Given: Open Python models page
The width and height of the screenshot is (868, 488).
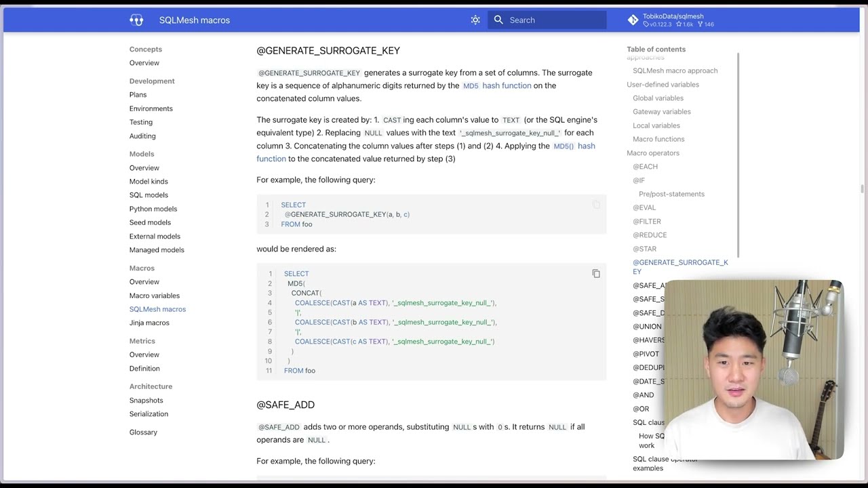Looking at the screenshot, I should (153, 209).
